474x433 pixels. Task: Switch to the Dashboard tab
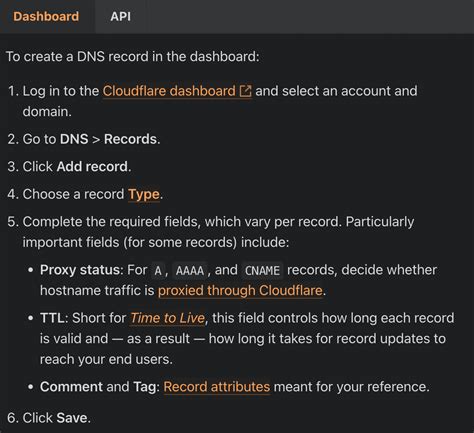tap(46, 16)
